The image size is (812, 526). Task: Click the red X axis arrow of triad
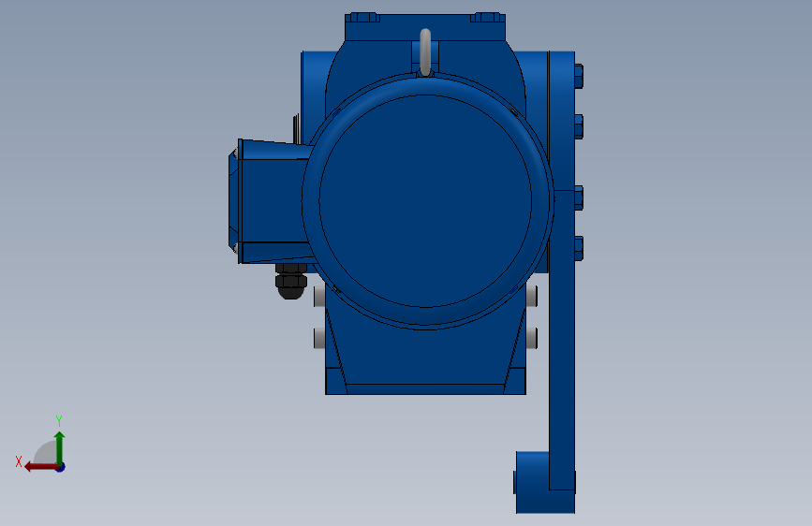(41, 467)
